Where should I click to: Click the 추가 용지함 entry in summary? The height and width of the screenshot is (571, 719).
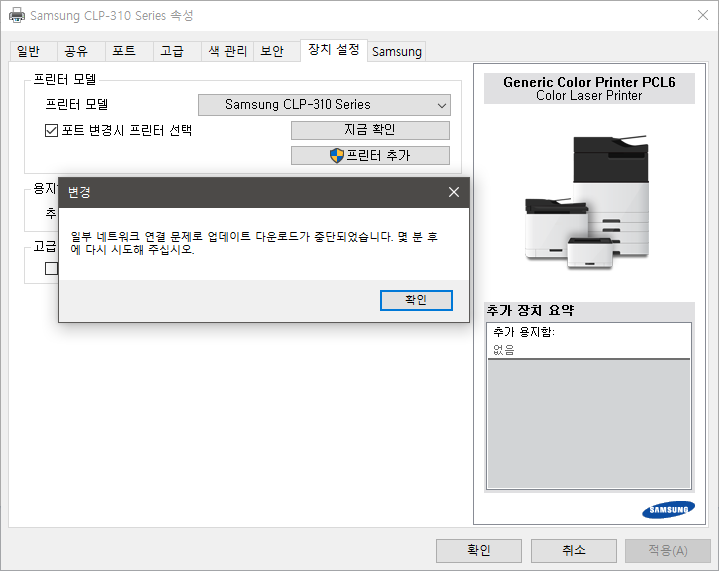tap(524, 332)
